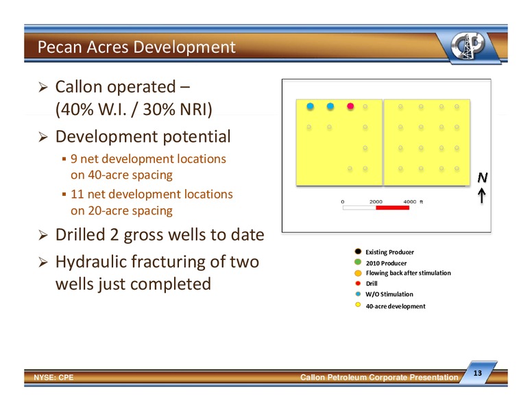Click the green 2010 Producer legend dot

click(358, 262)
